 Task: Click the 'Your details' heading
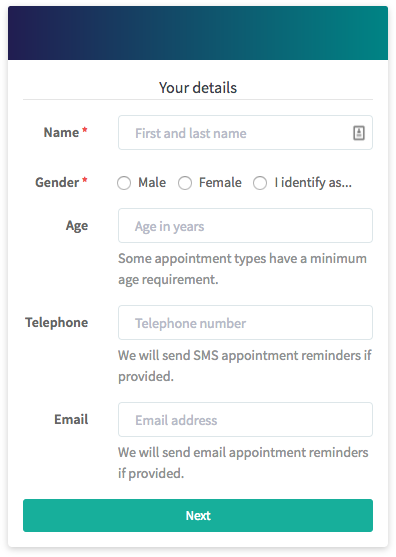198,88
